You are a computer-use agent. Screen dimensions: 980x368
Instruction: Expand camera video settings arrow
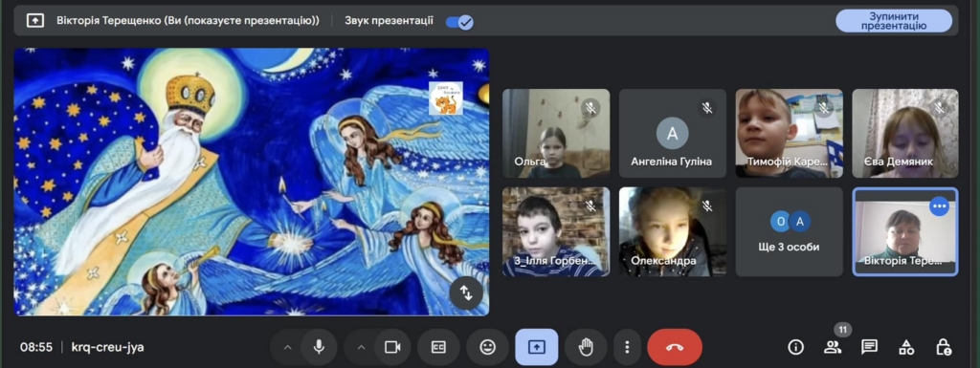tap(362, 347)
